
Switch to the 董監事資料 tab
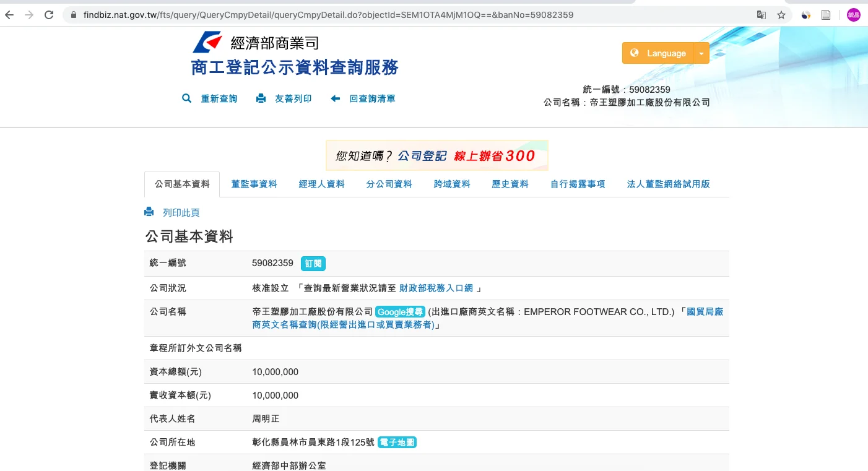[254, 184]
